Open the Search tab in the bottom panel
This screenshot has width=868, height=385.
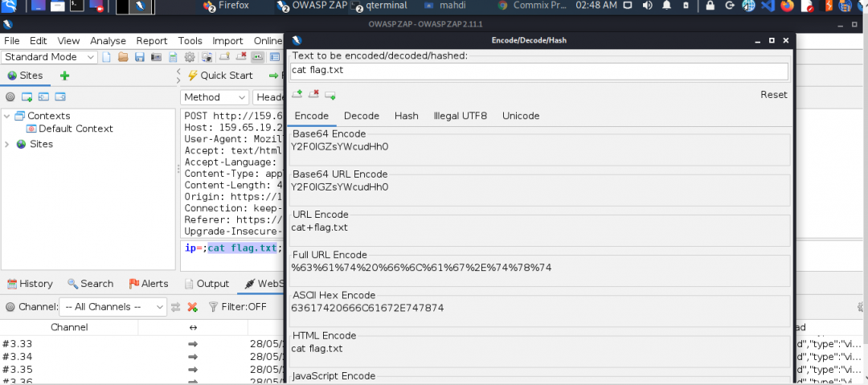tap(90, 284)
